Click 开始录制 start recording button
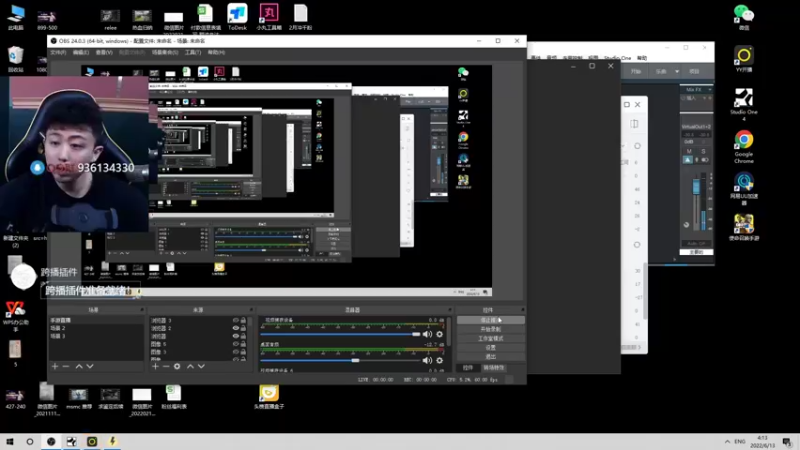Image resolution: width=800 pixels, height=450 pixels. 490,329
